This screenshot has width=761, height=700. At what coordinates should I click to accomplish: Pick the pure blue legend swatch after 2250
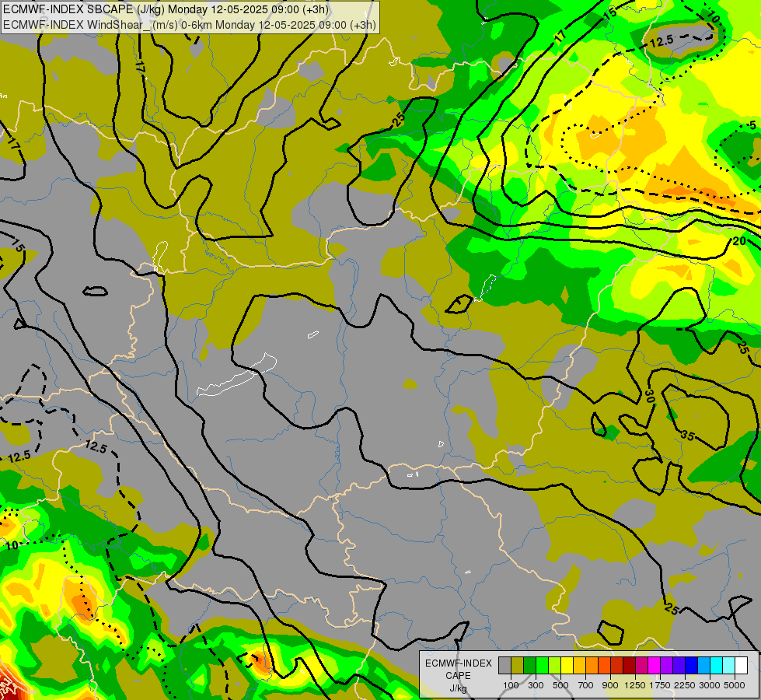(692, 665)
